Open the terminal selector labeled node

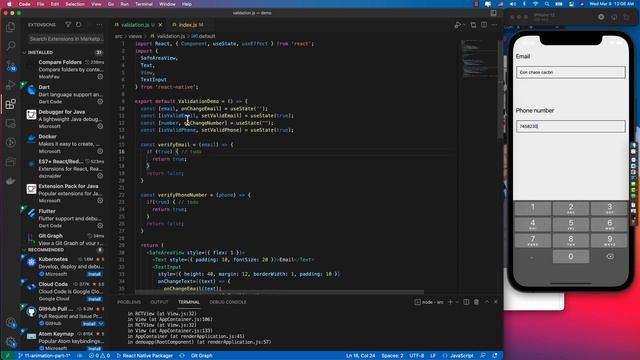pos(429,302)
